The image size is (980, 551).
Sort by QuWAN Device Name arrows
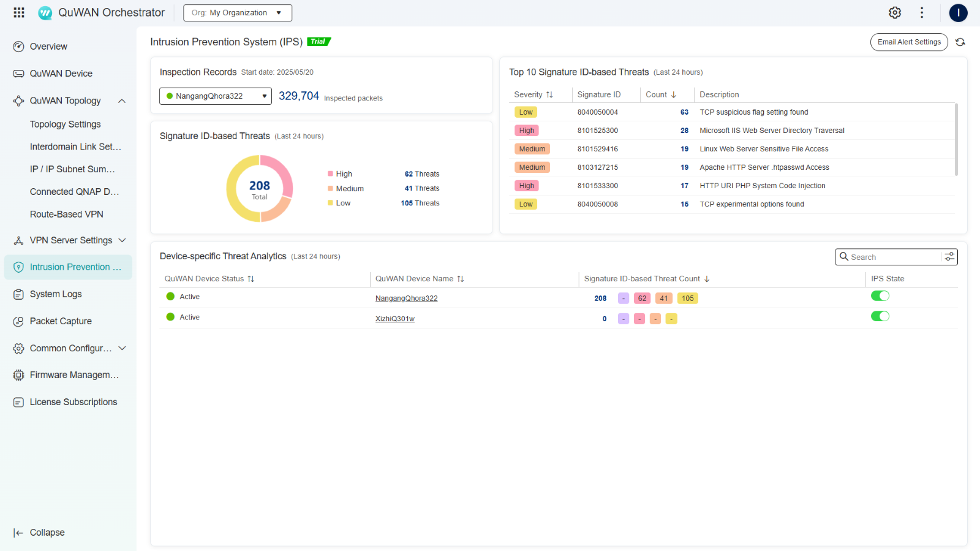[x=461, y=279]
